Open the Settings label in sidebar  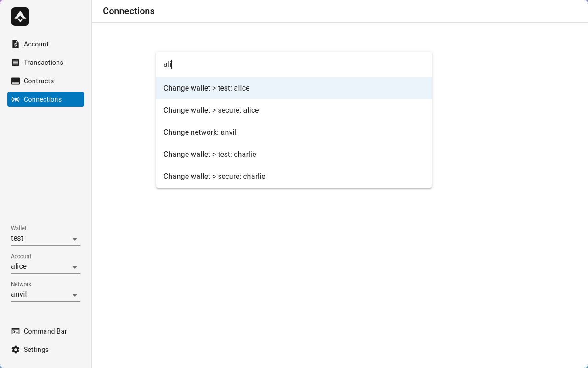[x=36, y=350]
